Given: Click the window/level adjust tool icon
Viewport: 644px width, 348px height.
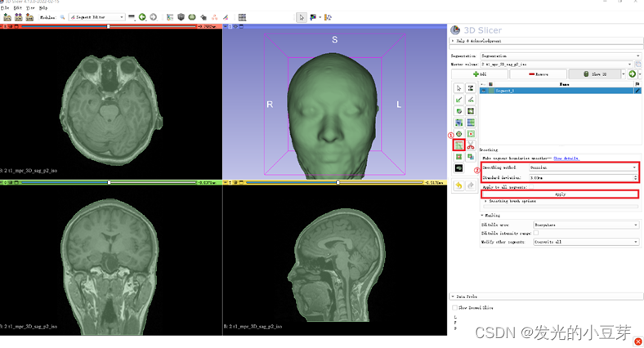Looking at the screenshot, I should coord(313,17).
